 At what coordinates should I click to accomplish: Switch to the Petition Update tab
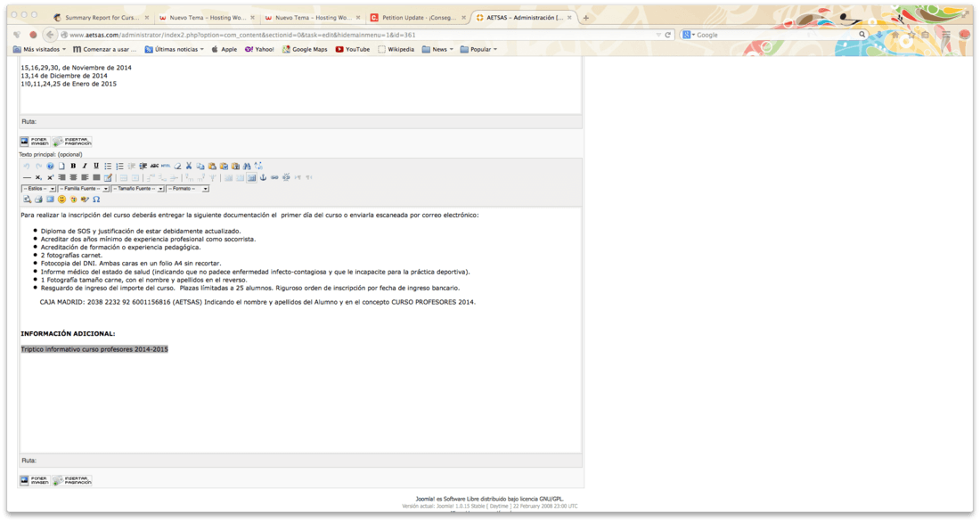point(419,18)
